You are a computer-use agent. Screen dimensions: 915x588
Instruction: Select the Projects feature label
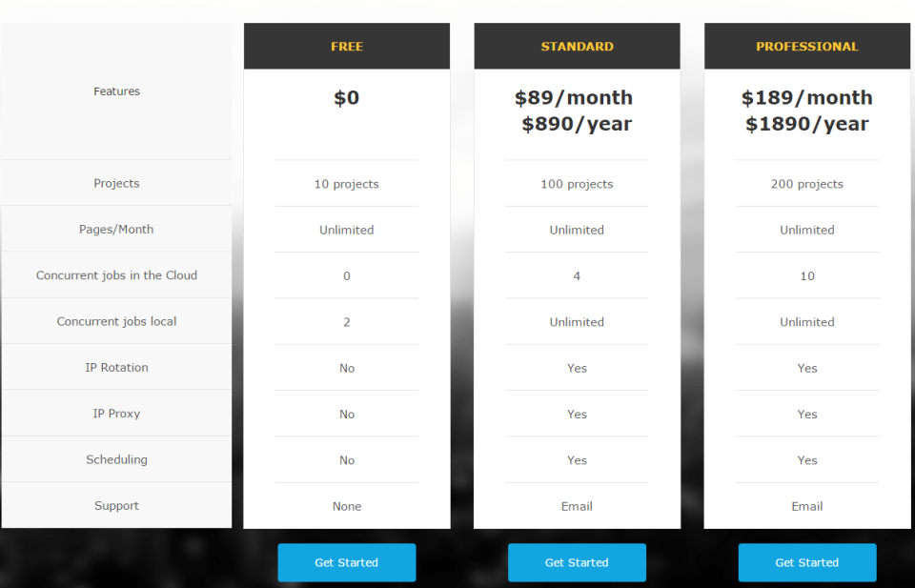pos(116,183)
